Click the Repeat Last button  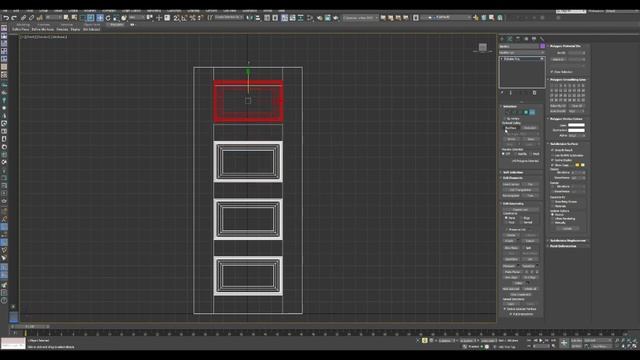(520, 209)
